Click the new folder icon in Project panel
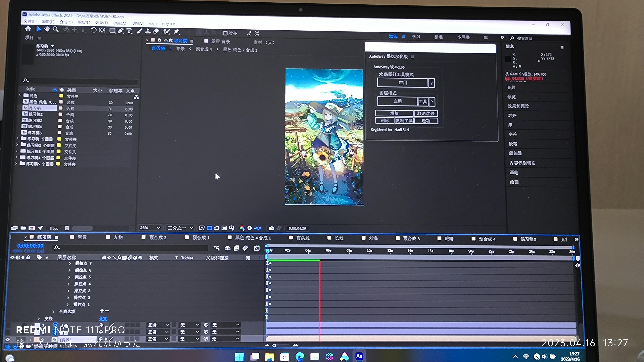This screenshot has width=644, height=362. pos(23,228)
